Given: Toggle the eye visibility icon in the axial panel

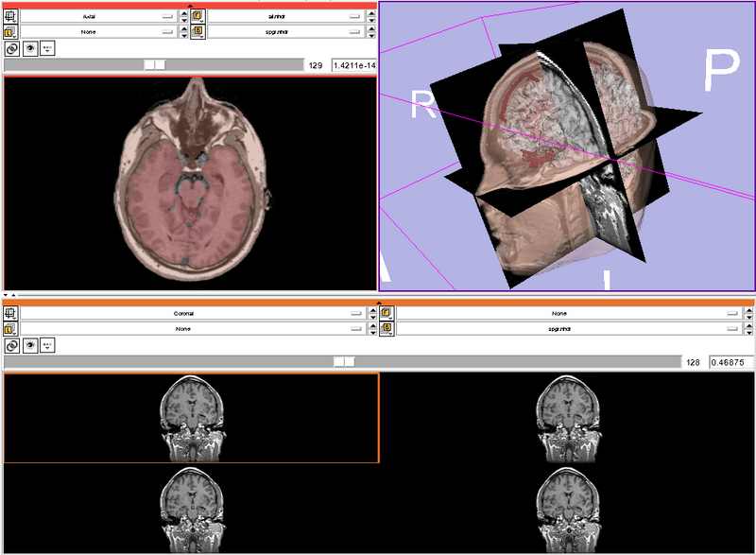Looking at the screenshot, I should point(29,47).
